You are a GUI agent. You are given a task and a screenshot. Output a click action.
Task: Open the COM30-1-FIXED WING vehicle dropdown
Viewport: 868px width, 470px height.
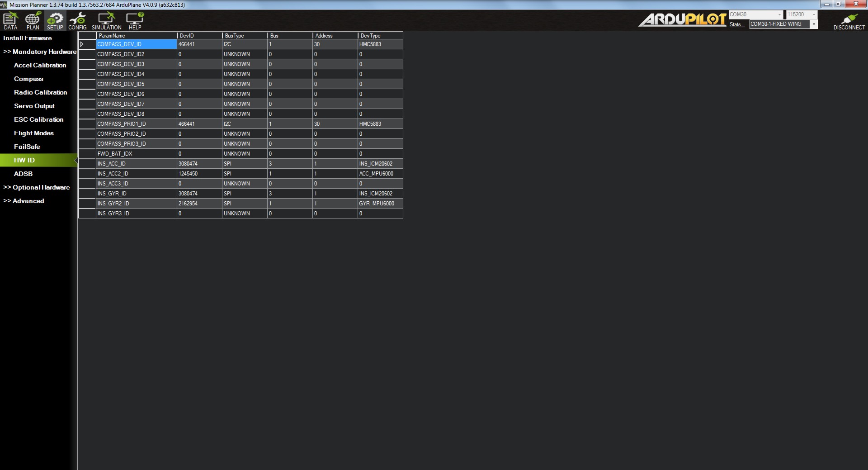(813, 24)
